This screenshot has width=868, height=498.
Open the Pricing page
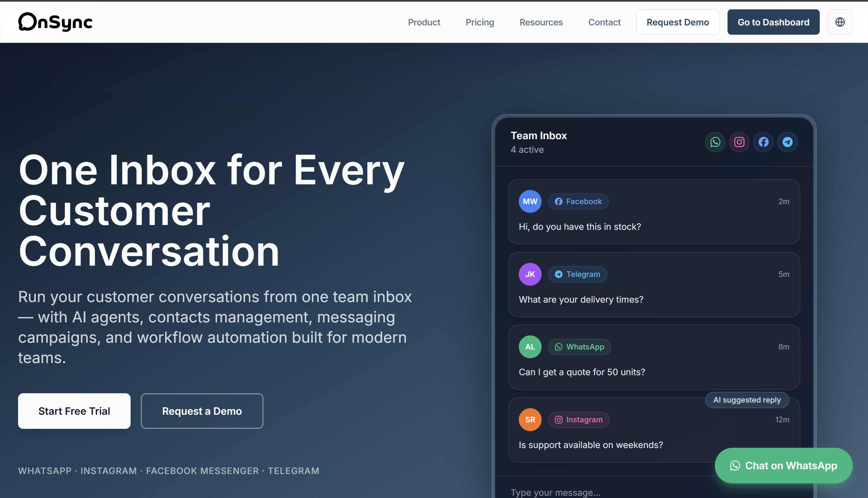480,22
